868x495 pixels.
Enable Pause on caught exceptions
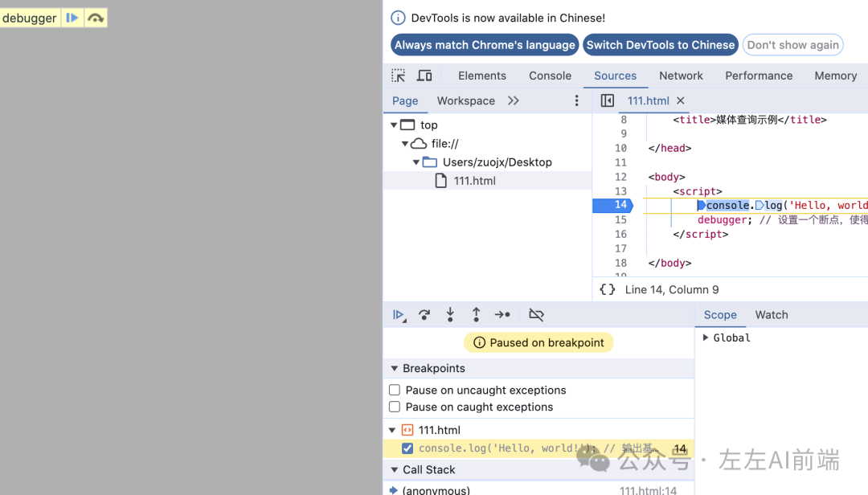pyautogui.click(x=394, y=407)
